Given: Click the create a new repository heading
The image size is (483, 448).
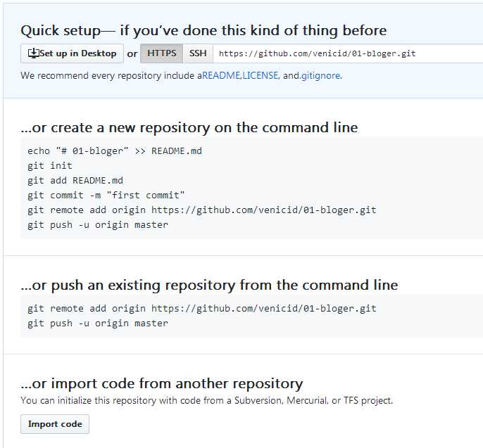Looking at the screenshot, I should click(189, 128).
